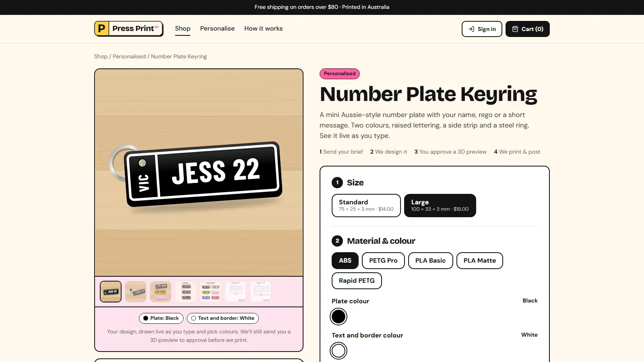Click the shopping bag cart icon
Screen dimensions: 644x362
click(x=515, y=29)
